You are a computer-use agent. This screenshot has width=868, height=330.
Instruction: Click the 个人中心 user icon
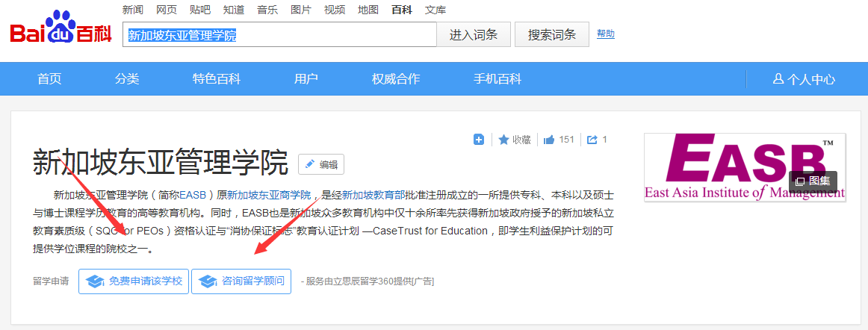[778, 78]
